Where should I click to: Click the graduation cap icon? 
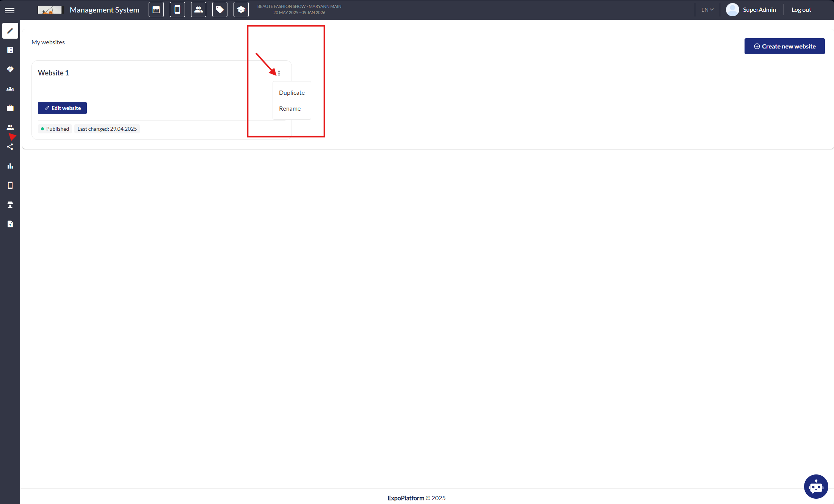(241, 10)
